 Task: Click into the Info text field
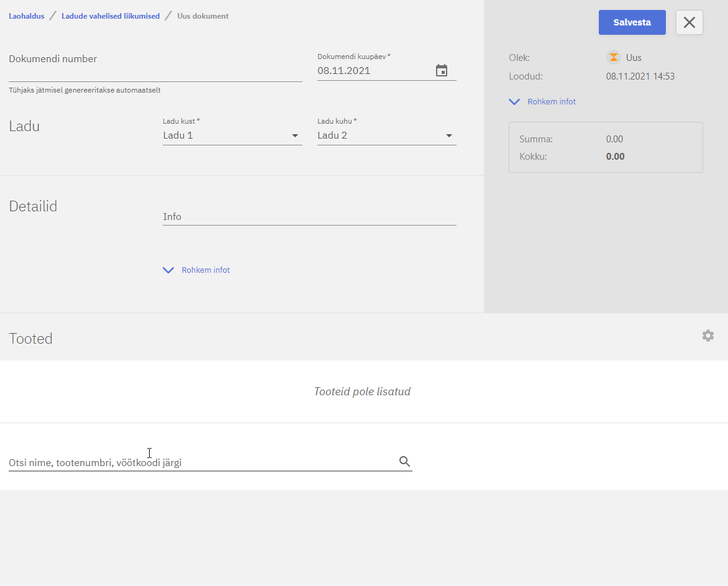tap(309, 217)
